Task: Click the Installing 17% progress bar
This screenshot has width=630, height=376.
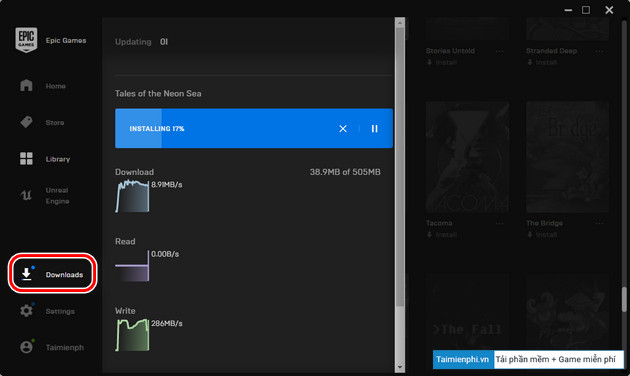Action: pos(254,128)
